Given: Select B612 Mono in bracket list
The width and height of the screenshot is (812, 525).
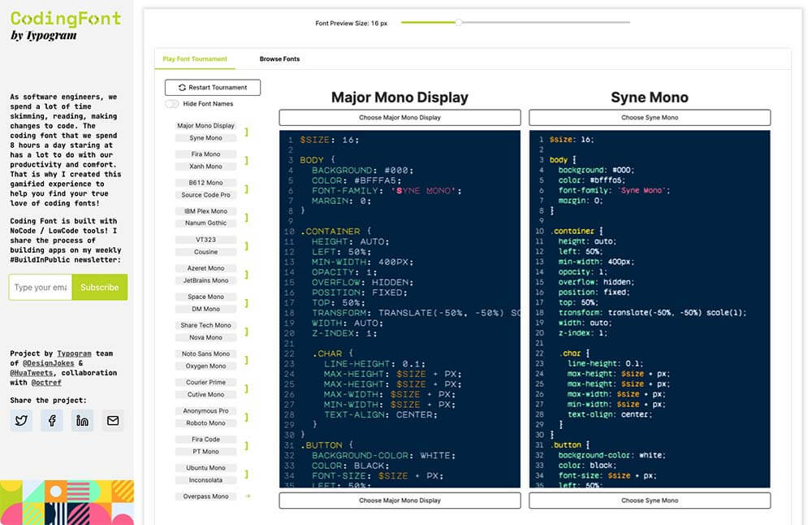Looking at the screenshot, I should (205, 183).
